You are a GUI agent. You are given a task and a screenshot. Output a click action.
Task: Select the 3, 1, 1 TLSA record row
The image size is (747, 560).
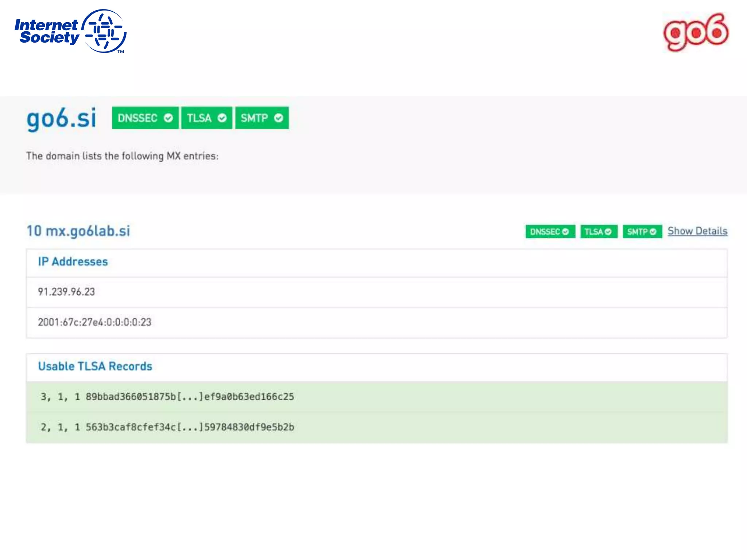point(167,397)
